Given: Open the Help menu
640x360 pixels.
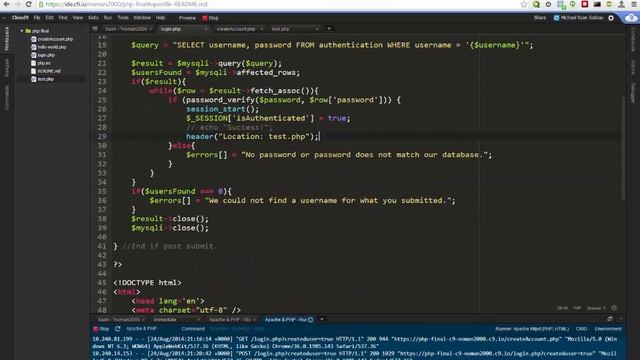Looking at the screenshot, I should pyautogui.click(x=160, y=18).
